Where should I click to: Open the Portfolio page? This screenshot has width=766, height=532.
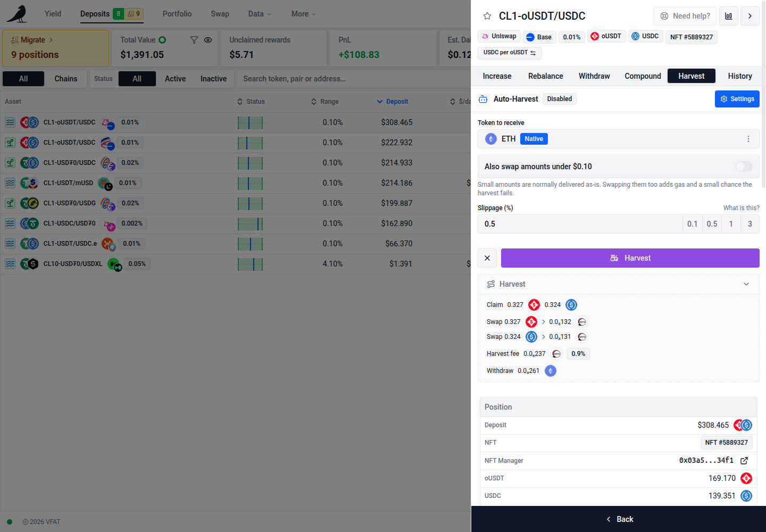pos(177,14)
